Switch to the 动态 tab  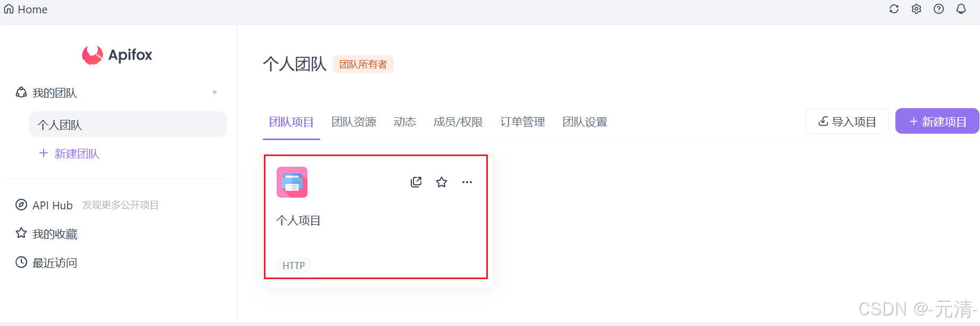405,122
